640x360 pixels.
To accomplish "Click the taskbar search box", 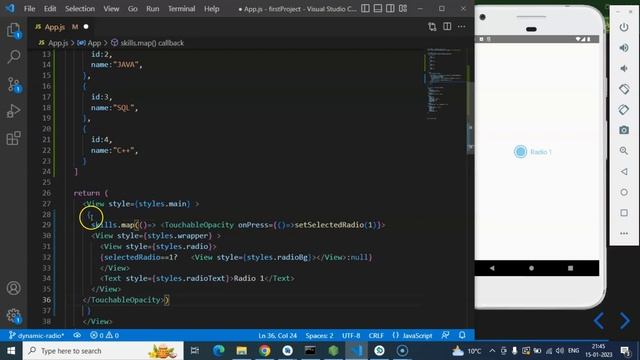I will click(x=103, y=351).
